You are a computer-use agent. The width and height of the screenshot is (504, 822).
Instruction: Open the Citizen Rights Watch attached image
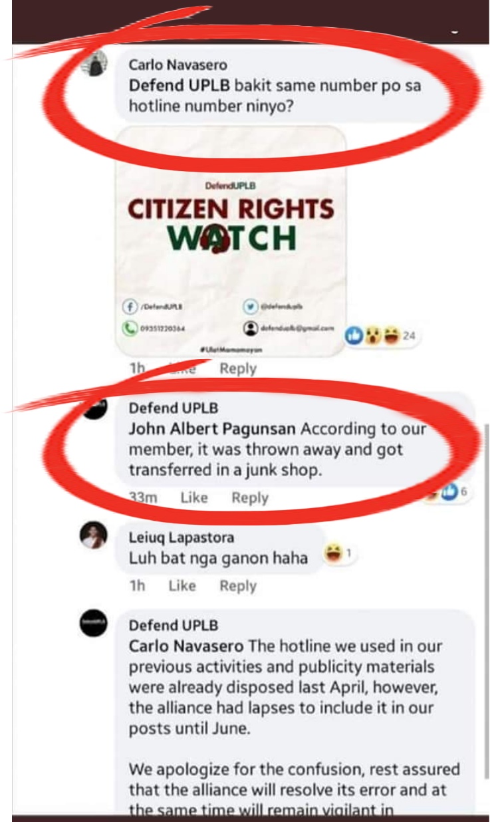[231, 243]
